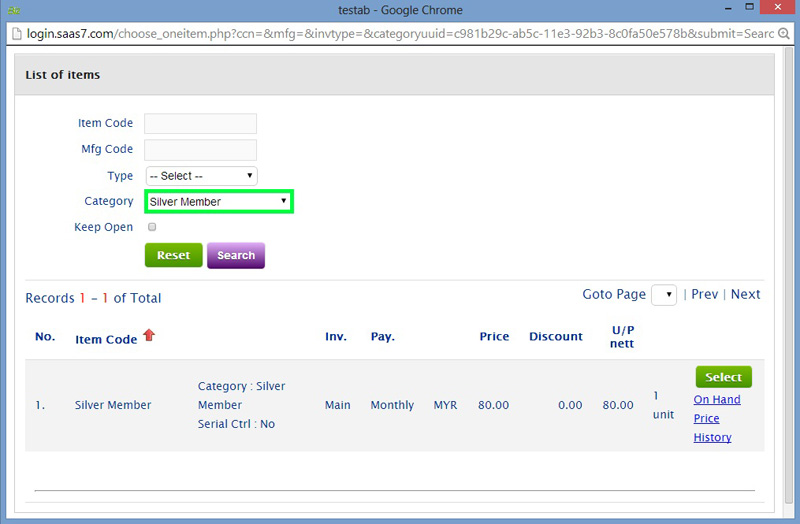
Task: Go to the Prev page
Action: [x=704, y=295]
